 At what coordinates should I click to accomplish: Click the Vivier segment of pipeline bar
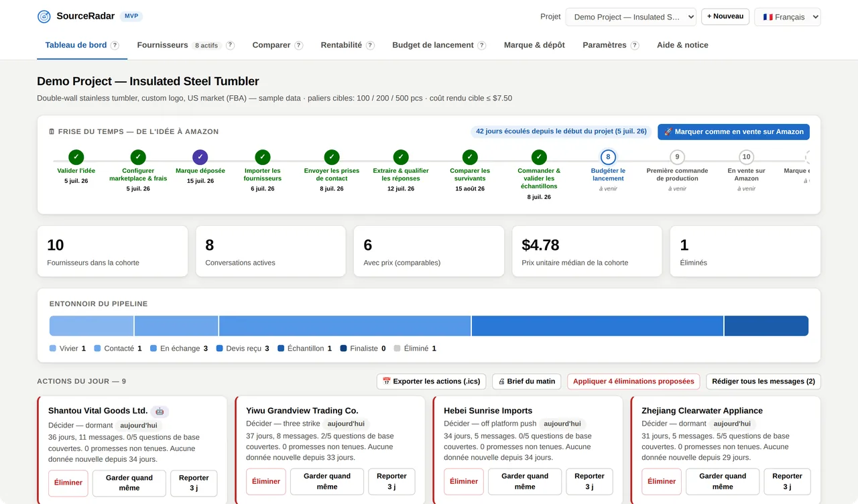pos(92,326)
